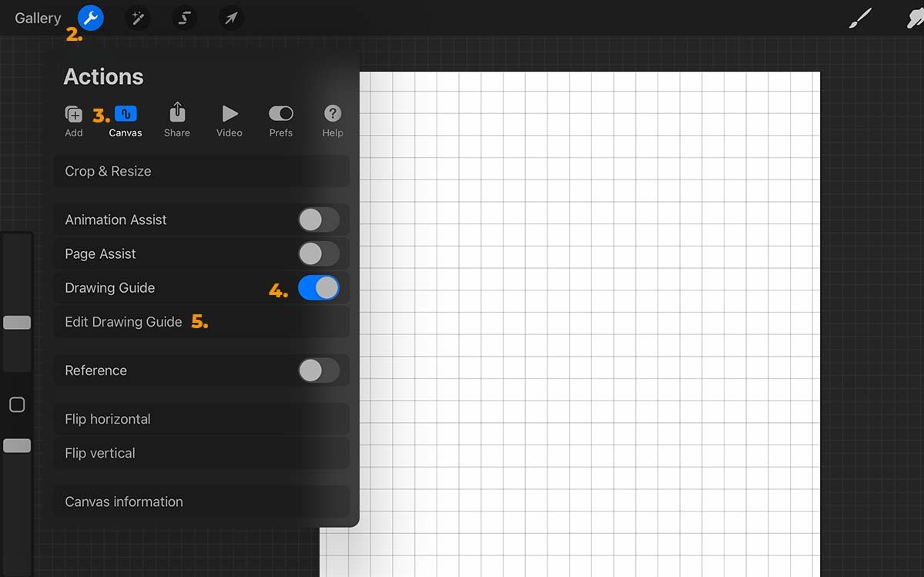Choose Flip vertical
The image size is (924, 577).
pyautogui.click(x=202, y=453)
